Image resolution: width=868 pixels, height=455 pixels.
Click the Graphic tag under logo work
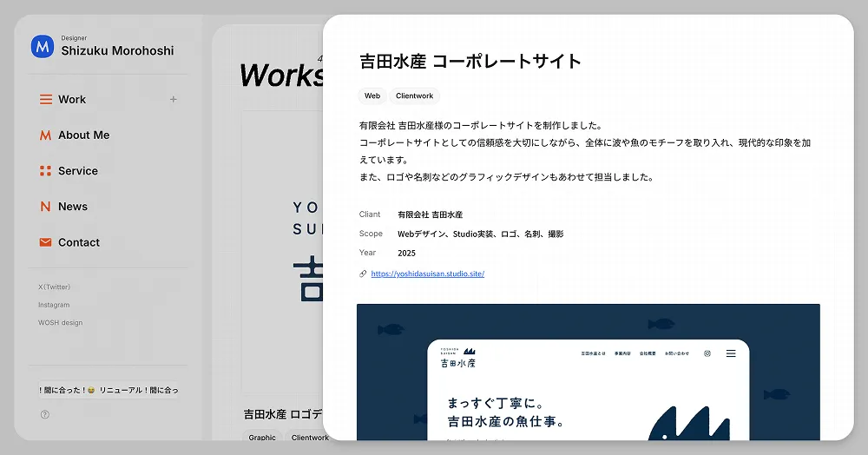click(x=261, y=438)
